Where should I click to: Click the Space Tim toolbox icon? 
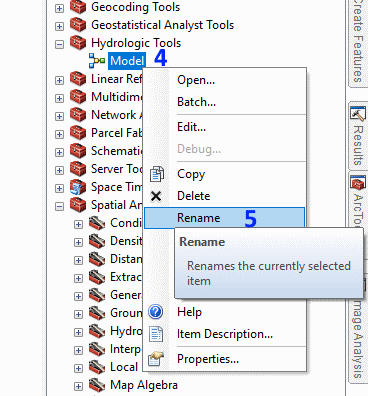(78, 187)
